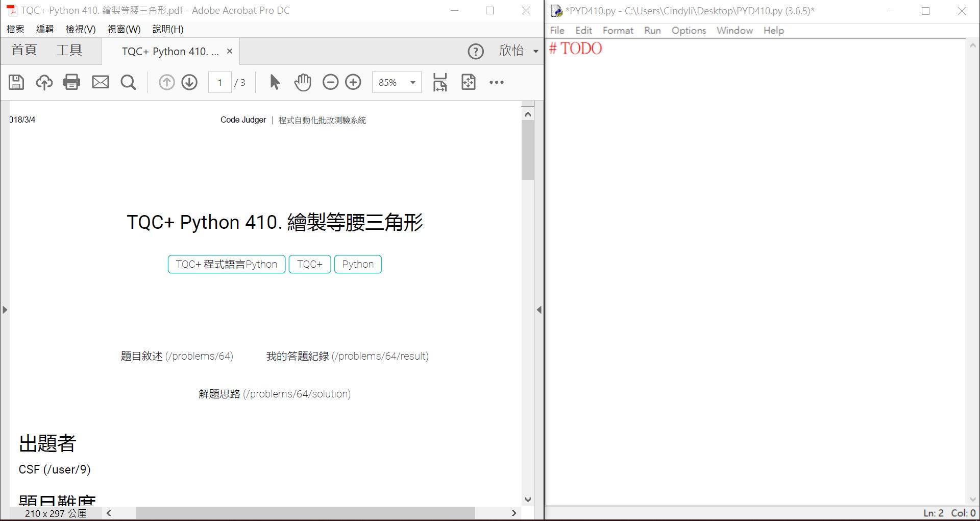The image size is (980, 521).
Task: Collapse the right tools pane arrow
Action: click(539, 310)
